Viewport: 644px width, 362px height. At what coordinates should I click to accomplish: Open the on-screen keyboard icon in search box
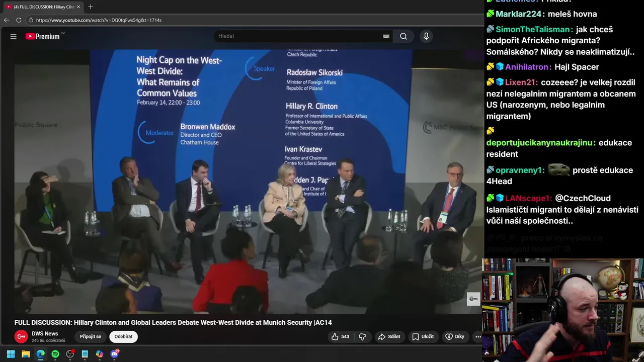pos(386,36)
